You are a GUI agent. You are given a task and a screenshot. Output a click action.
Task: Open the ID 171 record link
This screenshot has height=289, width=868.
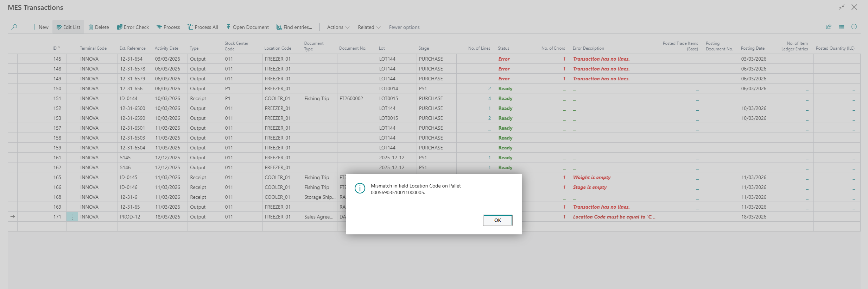(57, 217)
